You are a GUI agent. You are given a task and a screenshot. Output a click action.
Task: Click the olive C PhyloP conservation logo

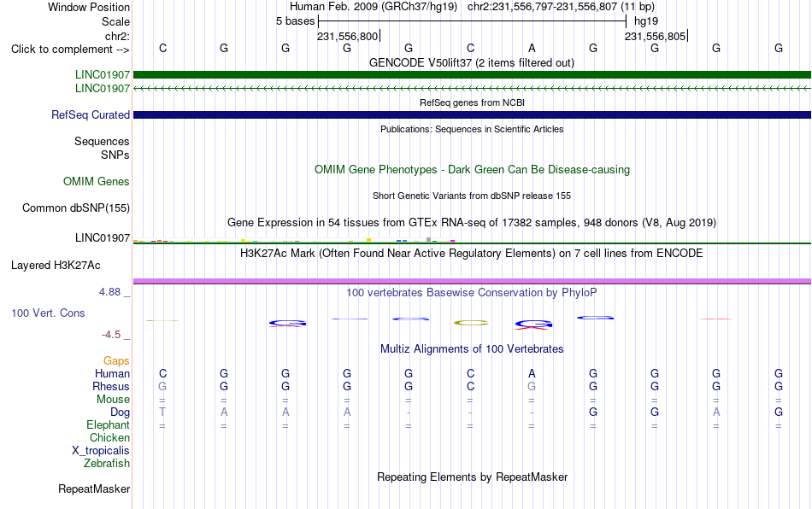(x=471, y=323)
